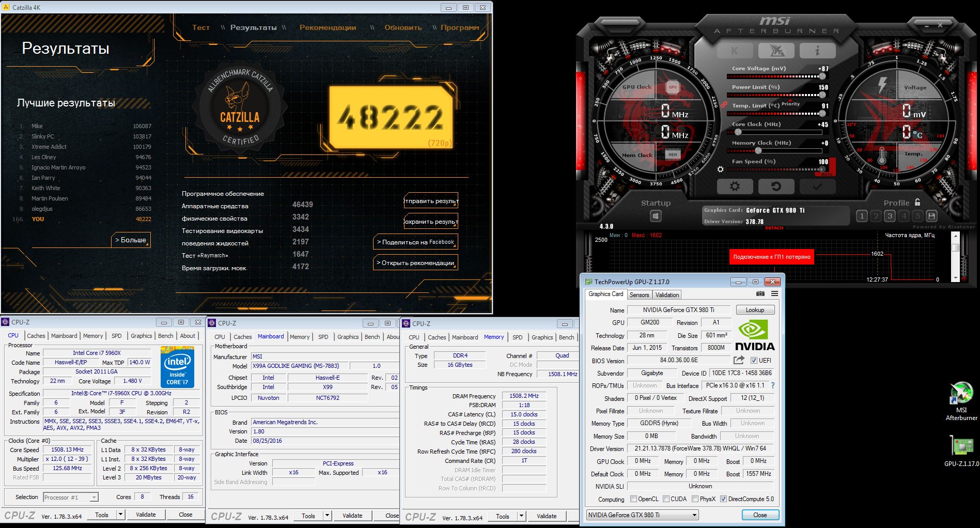Viewport: 980px width, 528px height.
Task: Switch to the Validation tab in GPU-Z
Action: click(667, 295)
